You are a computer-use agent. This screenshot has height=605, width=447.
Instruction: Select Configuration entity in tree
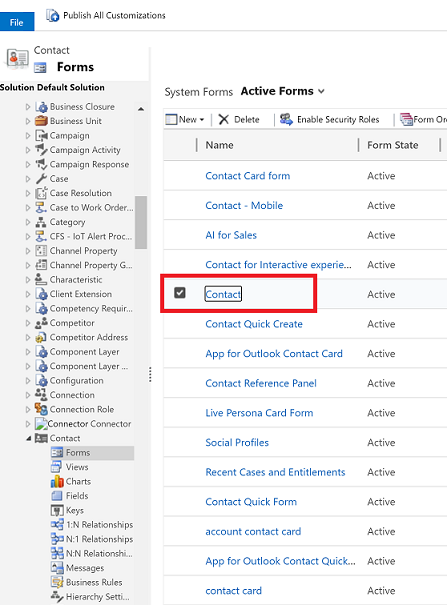point(76,380)
